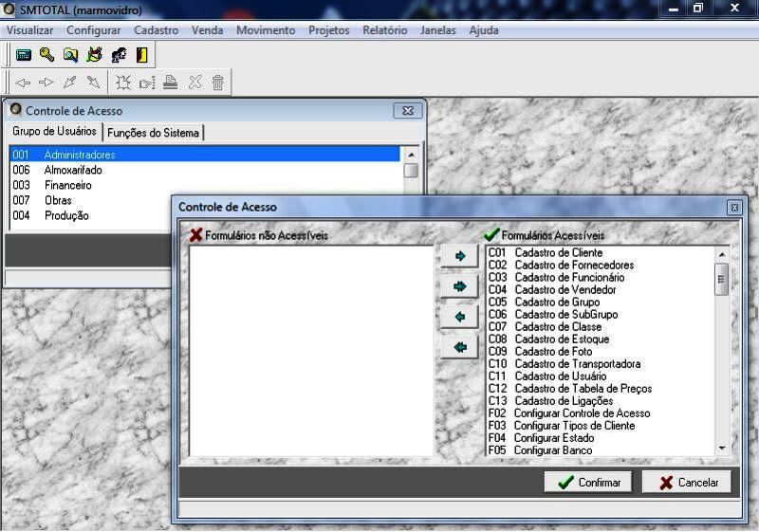Click the double right arrow move-all button
759x532 pixels.
pos(460,286)
